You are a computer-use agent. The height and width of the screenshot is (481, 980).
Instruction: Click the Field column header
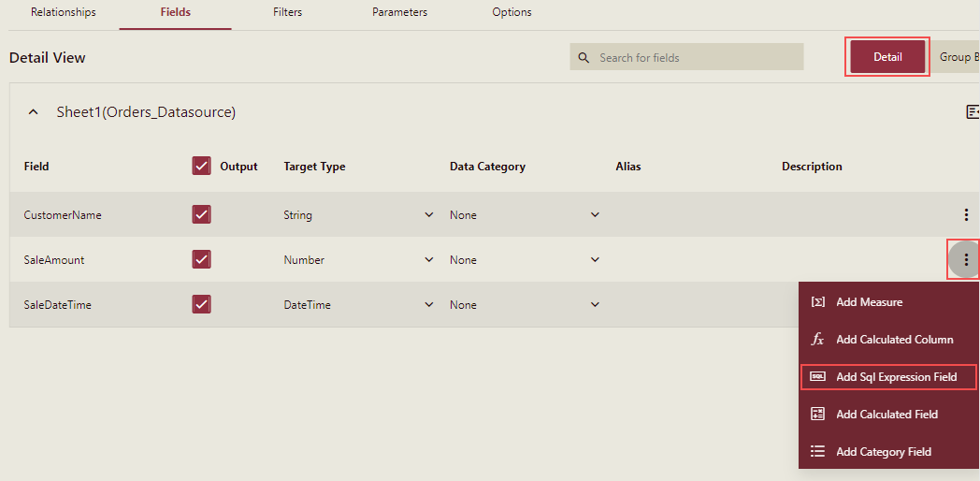[x=36, y=167]
